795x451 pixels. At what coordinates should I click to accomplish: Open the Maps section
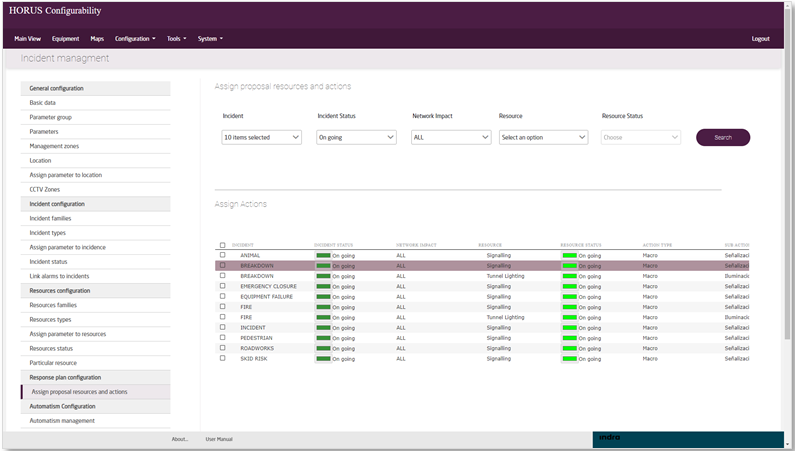[97, 39]
